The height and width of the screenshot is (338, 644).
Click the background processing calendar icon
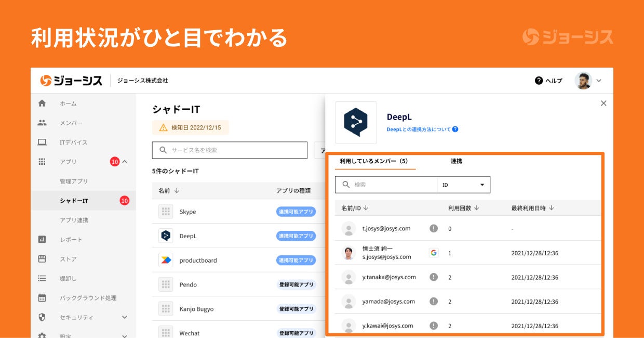click(x=42, y=298)
